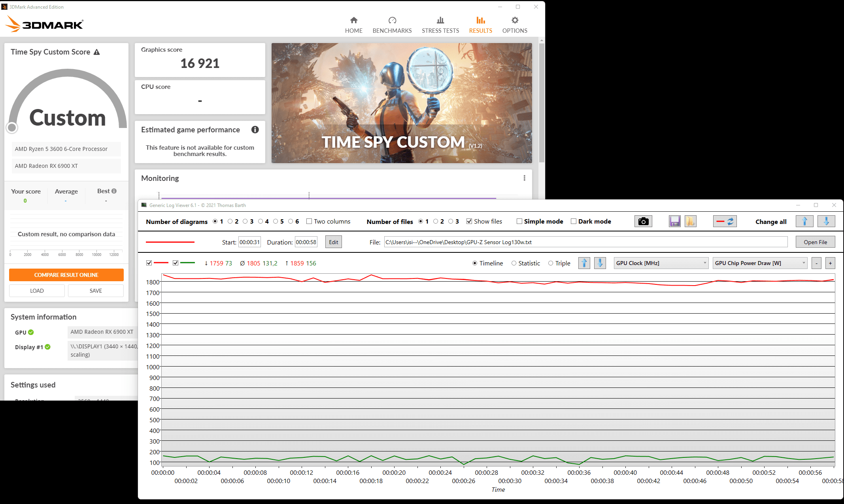Click the 3DMark window vertical scrollbar
The width and height of the screenshot is (844, 504).
542,103
